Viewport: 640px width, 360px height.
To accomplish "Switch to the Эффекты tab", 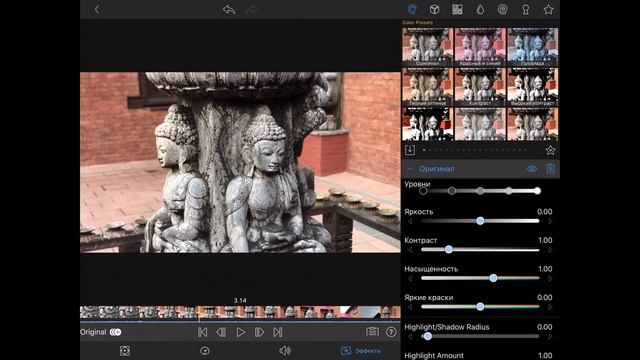I will pos(361,351).
